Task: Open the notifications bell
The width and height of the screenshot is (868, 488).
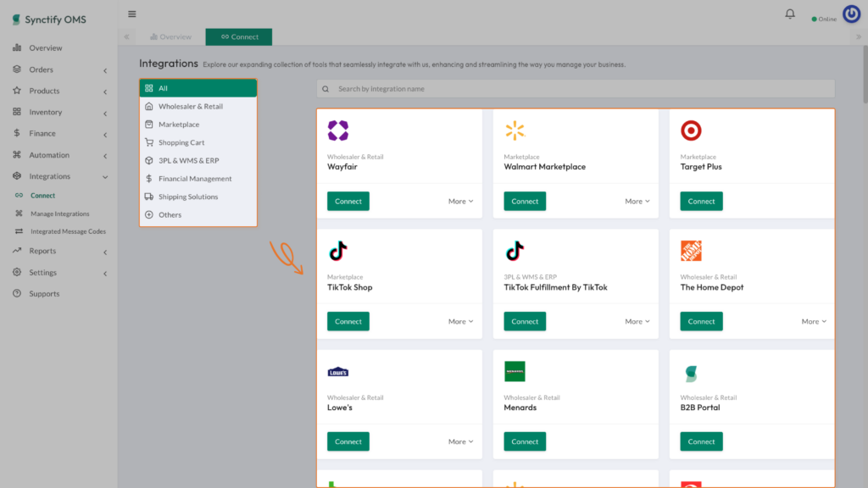Action: [790, 14]
